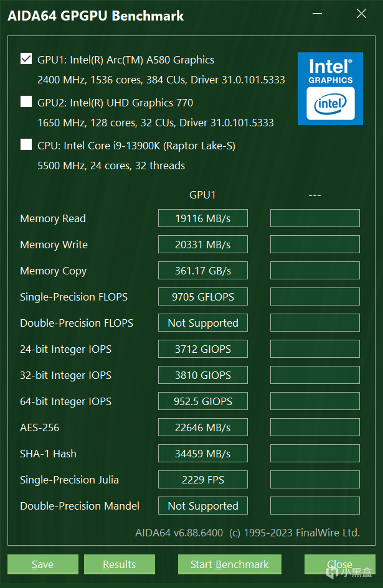Click the 64-bit Integer IOPS value box
Image resolution: width=383 pixels, height=588 pixels.
pos(203,401)
